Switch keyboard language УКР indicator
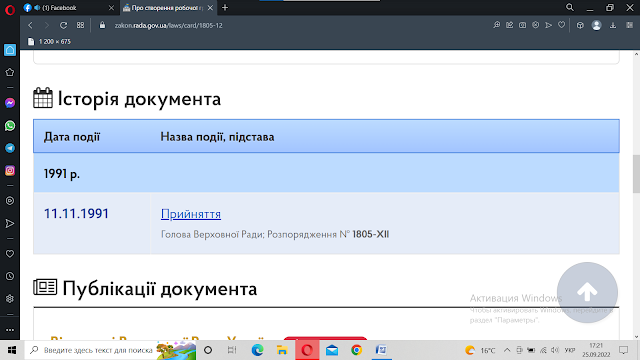This screenshot has height=360, width=640. 570,350
